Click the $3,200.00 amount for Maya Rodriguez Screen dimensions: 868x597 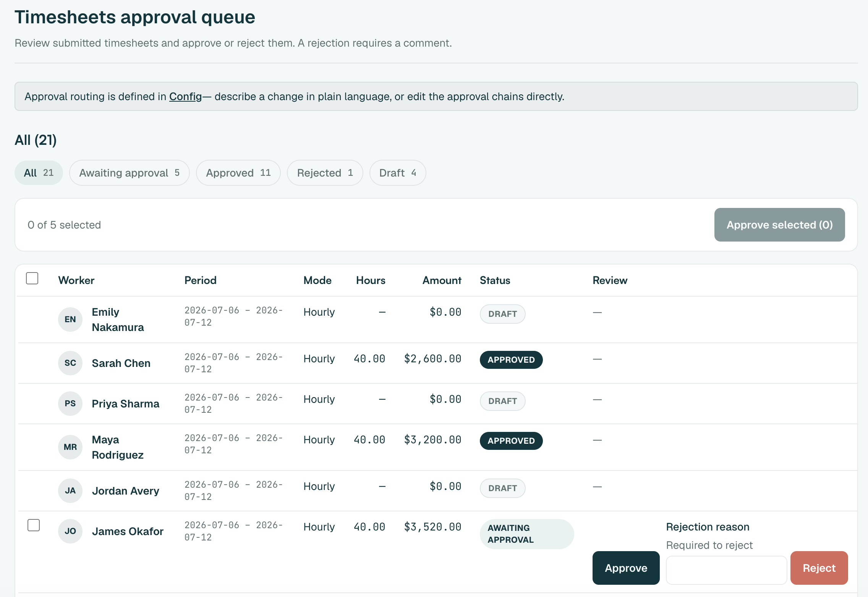click(x=432, y=440)
